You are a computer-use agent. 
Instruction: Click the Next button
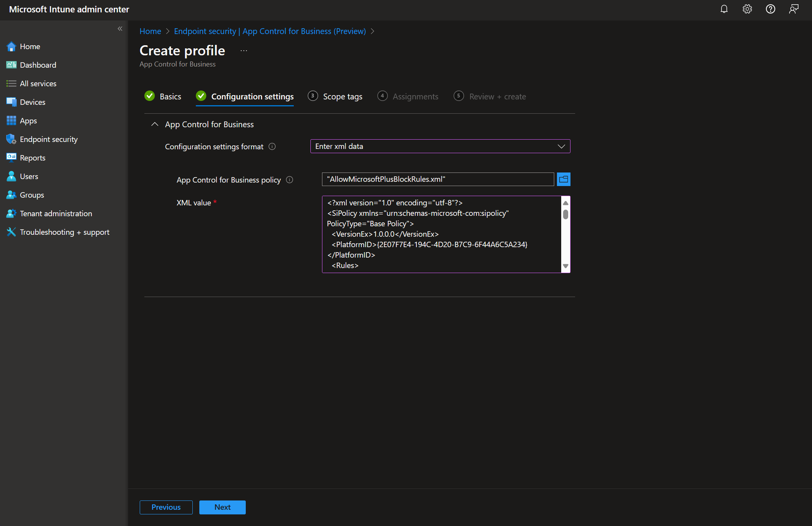click(222, 507)
